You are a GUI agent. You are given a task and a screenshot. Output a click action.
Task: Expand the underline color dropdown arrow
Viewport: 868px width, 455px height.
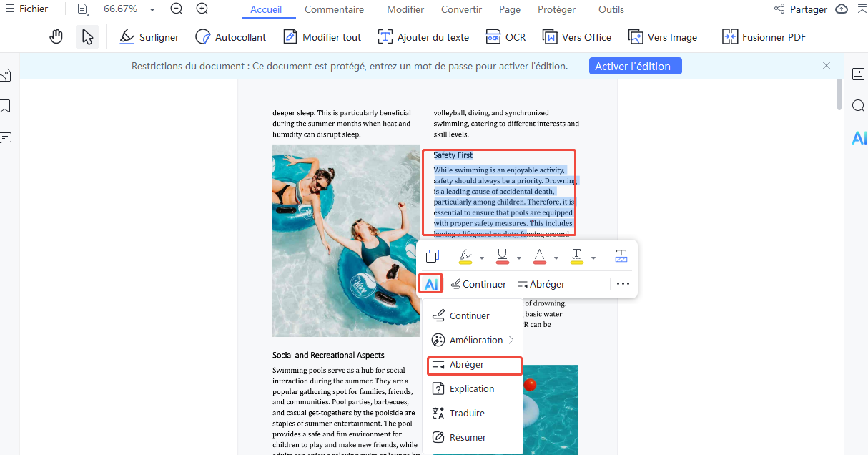click(x=519, y=258)
